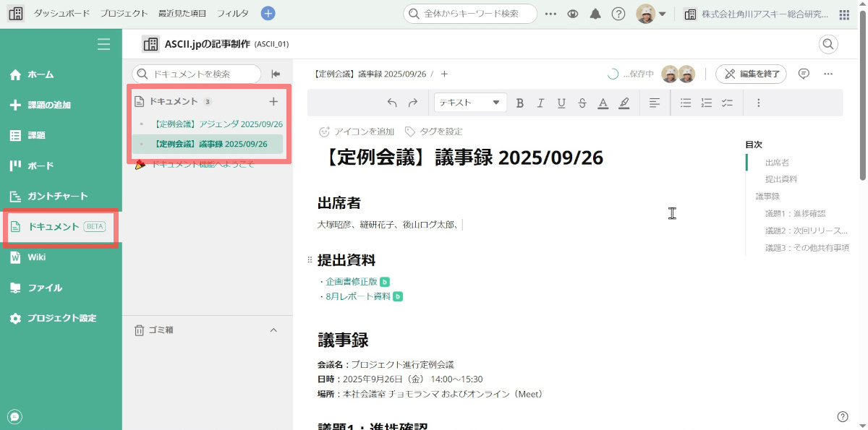Jump to 議題1：進捗確認 in contents
This screenshot has width=868, height=430.
(x=795, y=213)
